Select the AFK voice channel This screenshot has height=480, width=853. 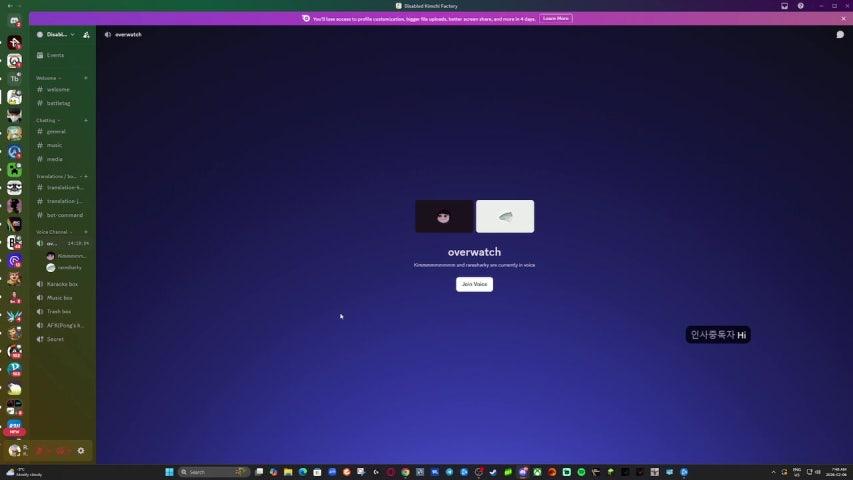(62, 325)
